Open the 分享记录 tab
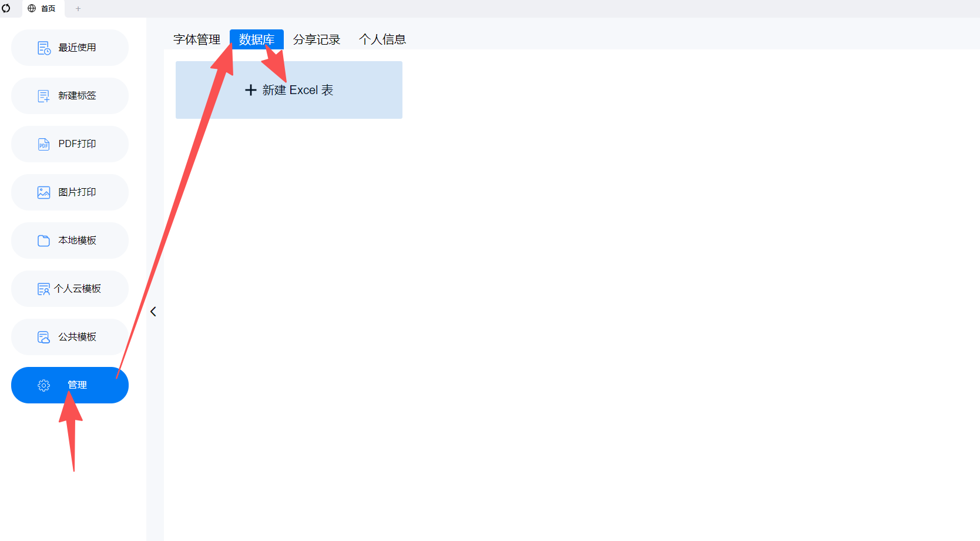 (x=317, y=39)
